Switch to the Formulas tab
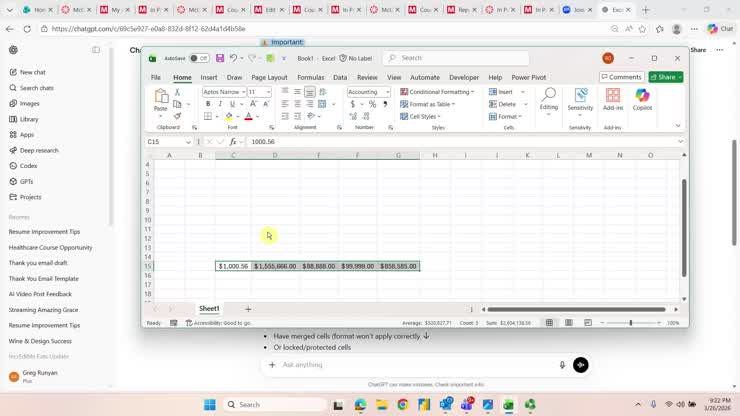This screenshot has height=416, width=740. [311, 77]
